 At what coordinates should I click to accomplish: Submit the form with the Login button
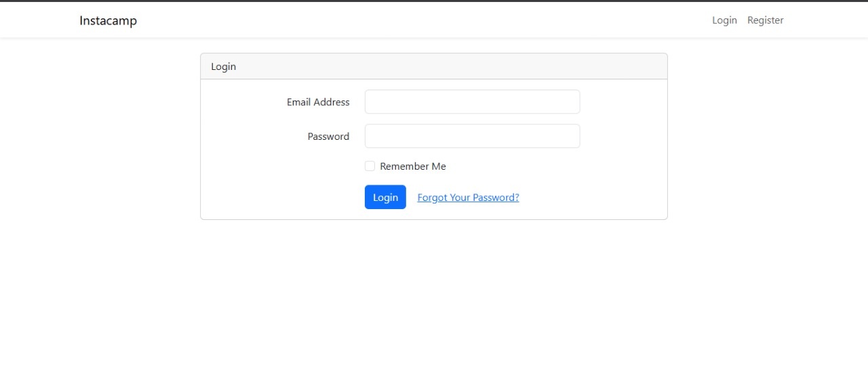point(385,198)
